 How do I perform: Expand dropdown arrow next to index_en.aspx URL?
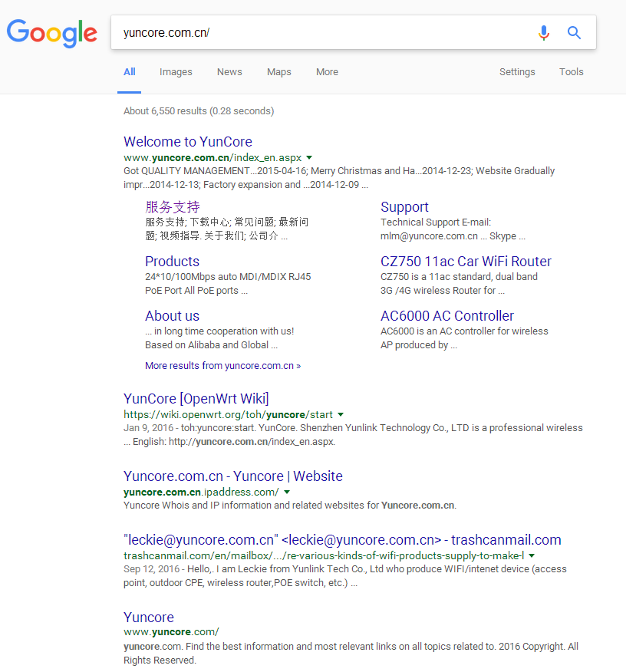pyautogui.click(x=309, y=158)
